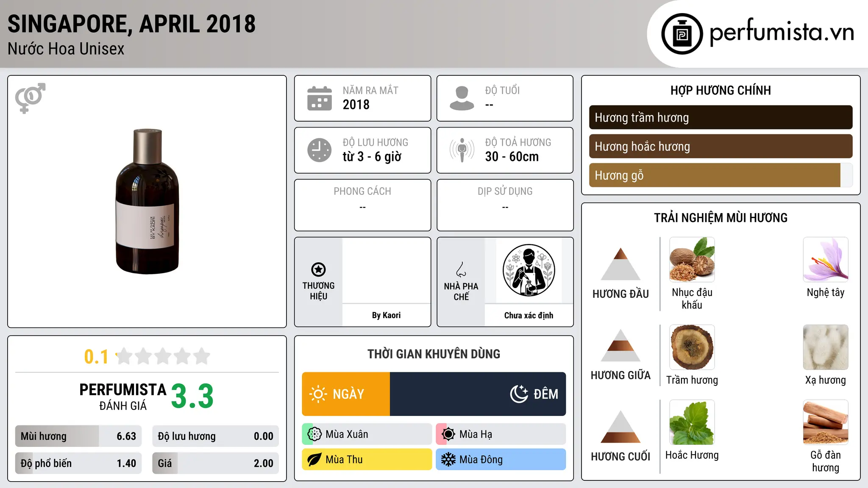Click the sillage icon beside Độ toả hương
Screen dimensions: 868x488
(462, 150)
